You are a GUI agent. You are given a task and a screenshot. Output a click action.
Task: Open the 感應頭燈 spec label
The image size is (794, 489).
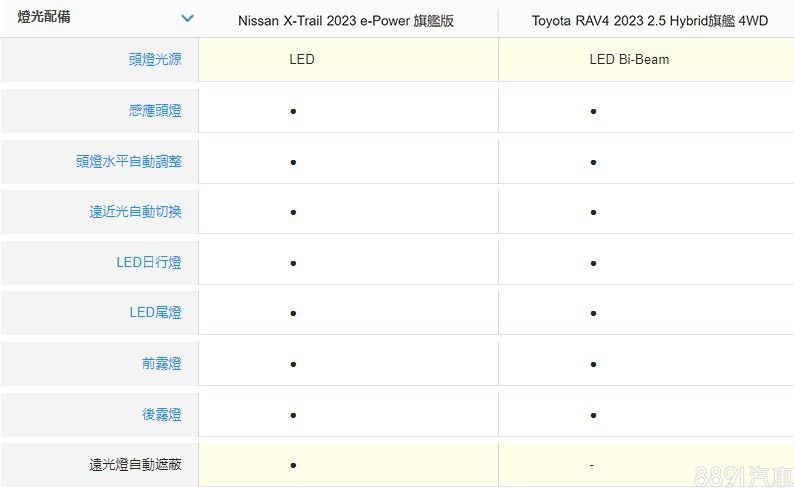[155, 110]
